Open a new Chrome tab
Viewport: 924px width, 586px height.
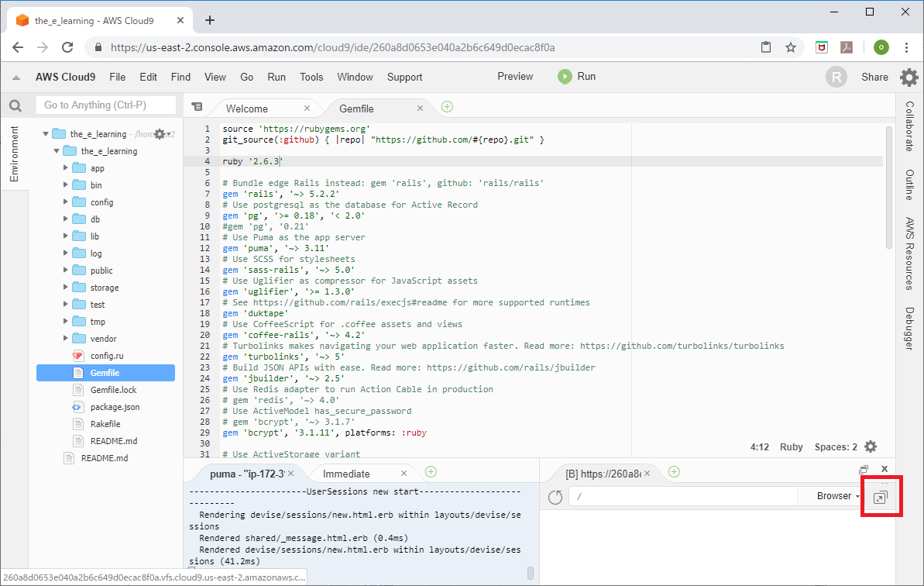210,21
